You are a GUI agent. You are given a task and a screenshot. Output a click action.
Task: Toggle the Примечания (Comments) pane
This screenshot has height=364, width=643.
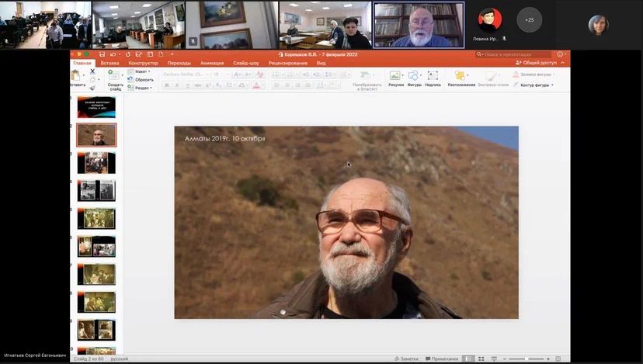coord(441,359)
